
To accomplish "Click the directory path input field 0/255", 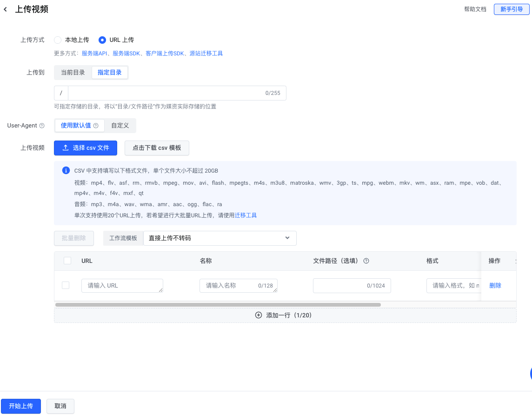I will (177, 93).
